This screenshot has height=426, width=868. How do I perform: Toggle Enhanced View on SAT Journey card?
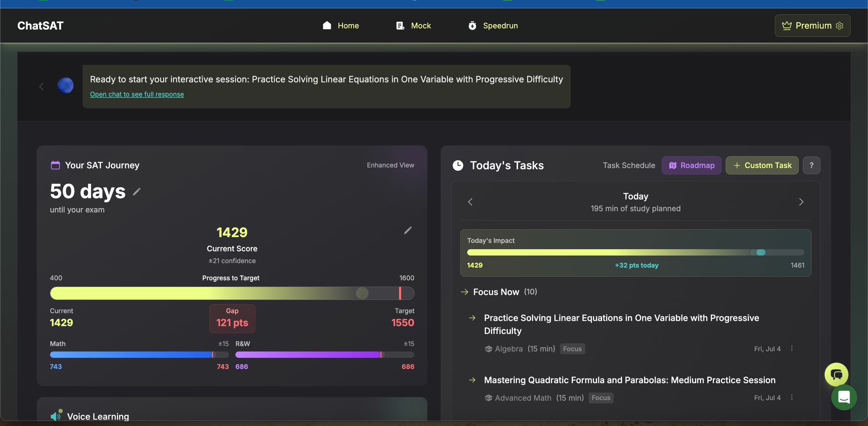coord(390,165)
